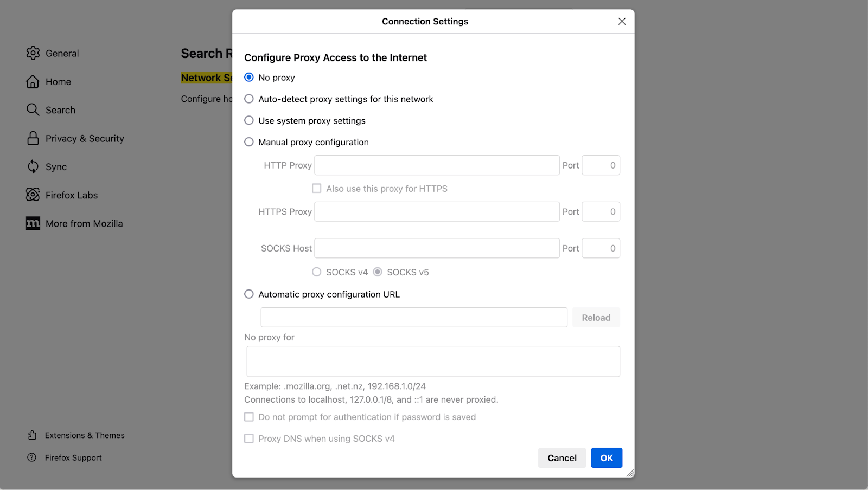This screenshot has height=490, width=868.
Task: Click the More from Mozilla icon
Action: tap(33, 223)
